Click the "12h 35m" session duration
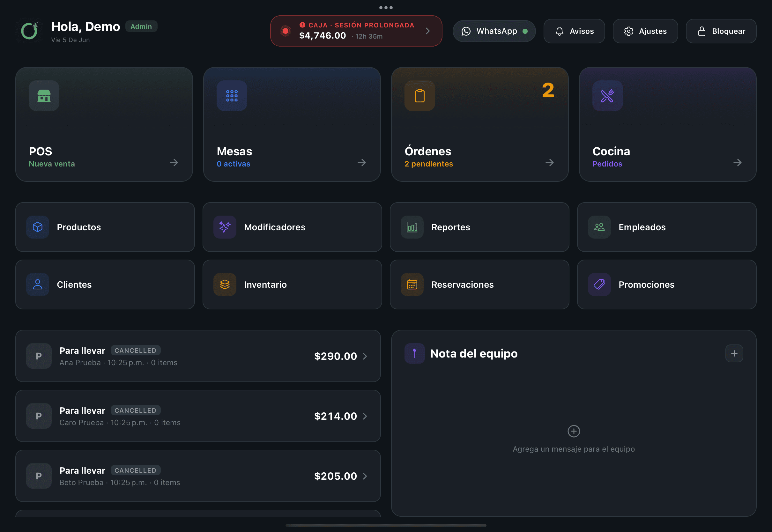This screenshot has width=772, height=532. click(x=369, y=36)
